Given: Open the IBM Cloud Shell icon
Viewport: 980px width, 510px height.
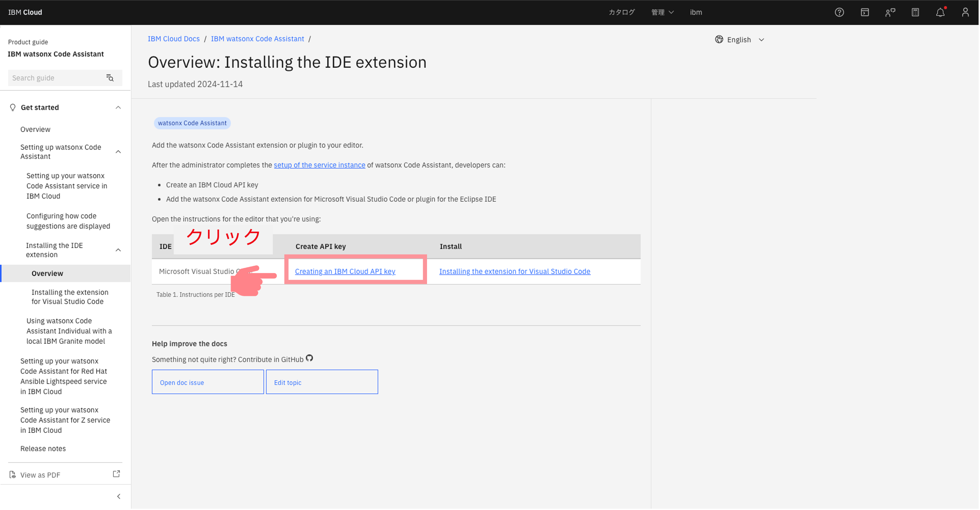Looking at the screenshot, I should [x=865, y=13].
